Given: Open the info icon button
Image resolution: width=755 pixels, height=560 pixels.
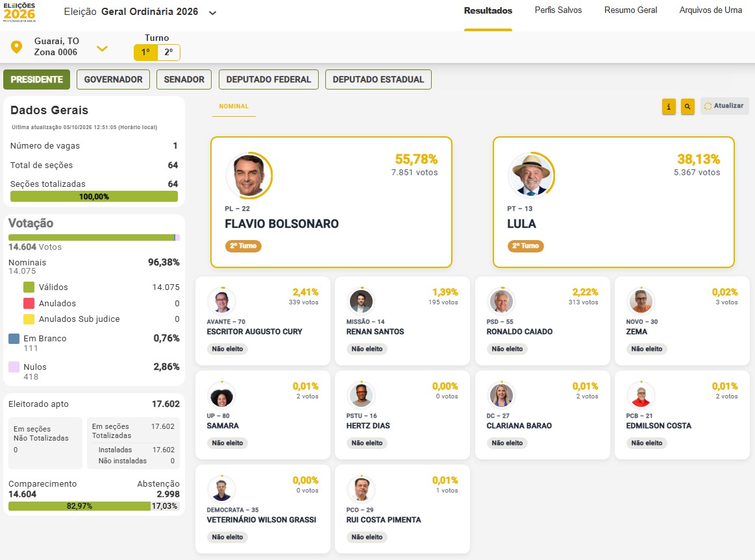Looking at the screenshot, I should [x=669, y=107].
